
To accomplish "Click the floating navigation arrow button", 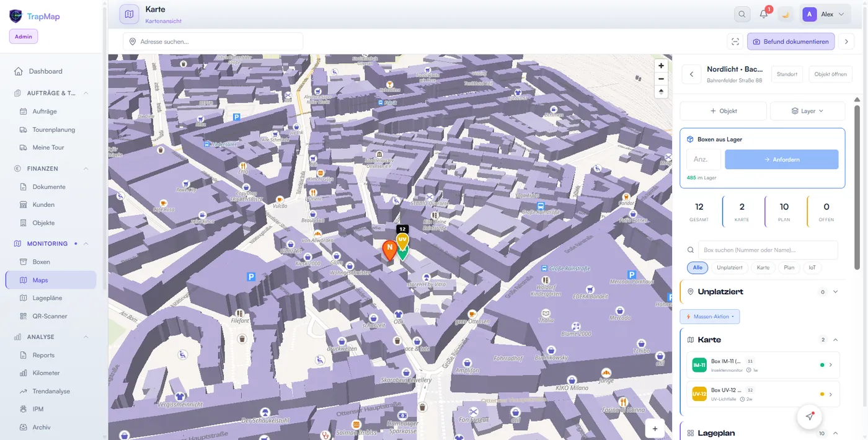I will point(810,416).
